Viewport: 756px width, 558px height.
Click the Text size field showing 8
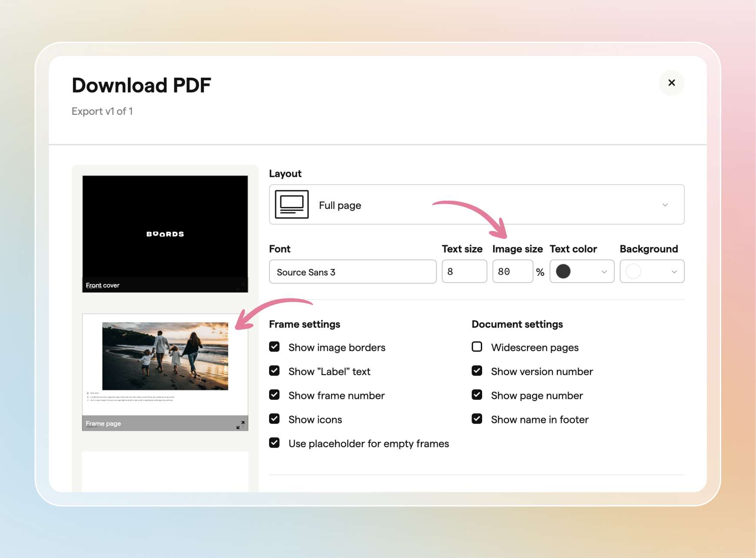pos(464,271)
